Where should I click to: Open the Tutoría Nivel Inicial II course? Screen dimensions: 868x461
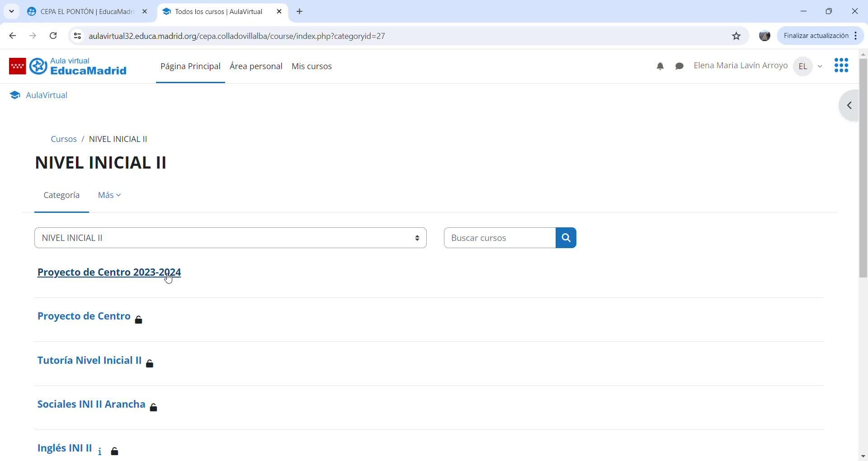point(90,360)
